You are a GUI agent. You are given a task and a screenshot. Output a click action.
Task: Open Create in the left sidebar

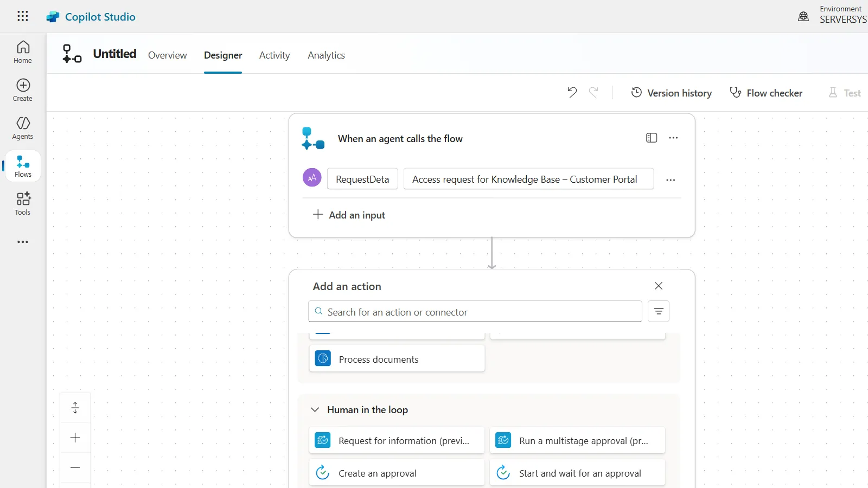pos(23,90)
